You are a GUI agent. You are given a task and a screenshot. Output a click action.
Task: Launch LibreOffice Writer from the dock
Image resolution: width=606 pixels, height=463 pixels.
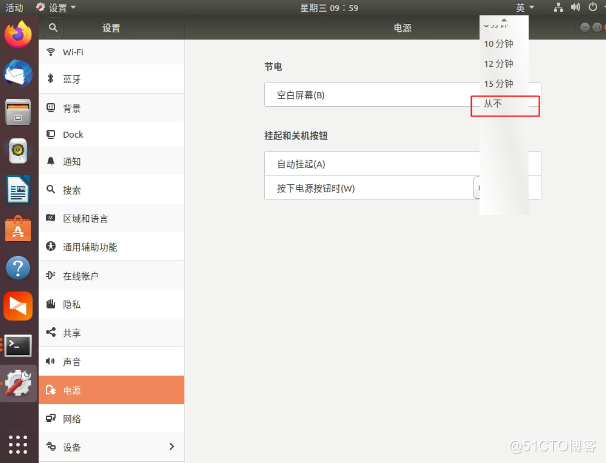point(18,190)
